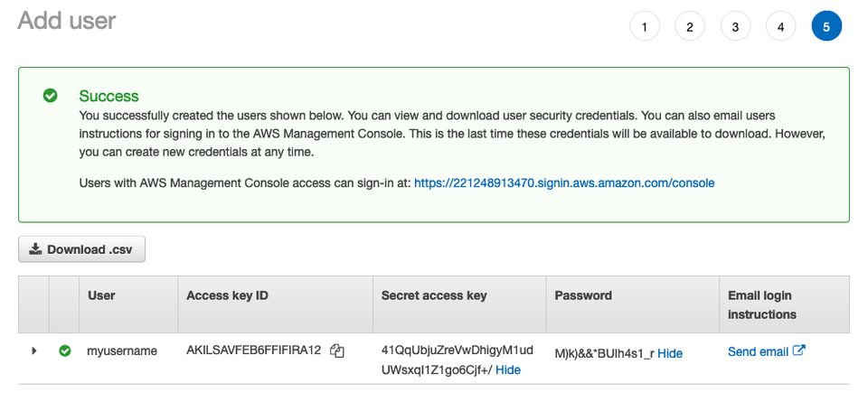Viewport: 868px width, 402px height.
Task: Click the green status icon beside myusername
Action: tap(65, 351)
